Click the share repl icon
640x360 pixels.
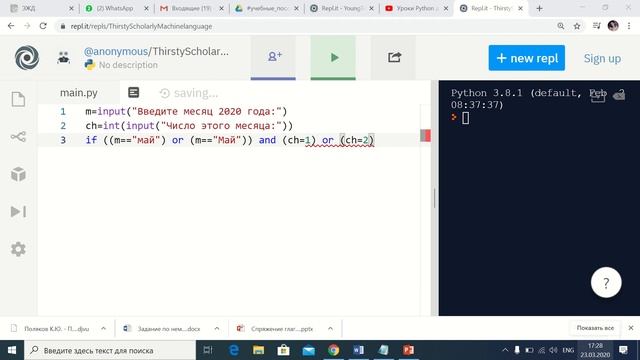click(x=393, y=57)
